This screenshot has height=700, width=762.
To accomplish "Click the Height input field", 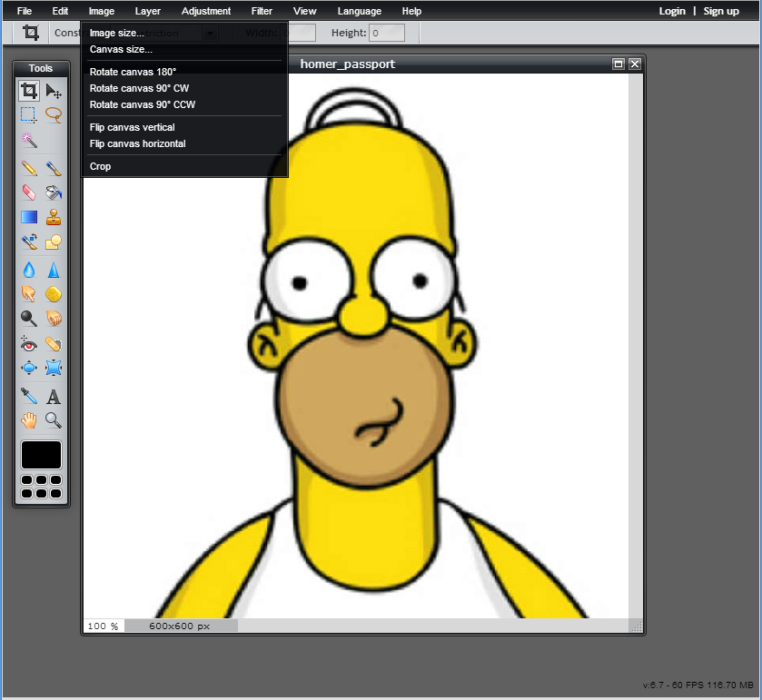I will coord(386,33).
